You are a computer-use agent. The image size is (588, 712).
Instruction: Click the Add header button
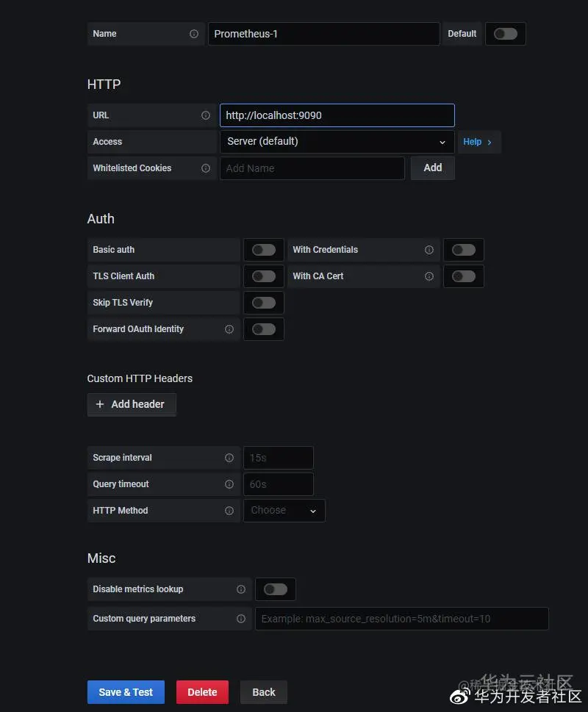(x=132, y=404)
